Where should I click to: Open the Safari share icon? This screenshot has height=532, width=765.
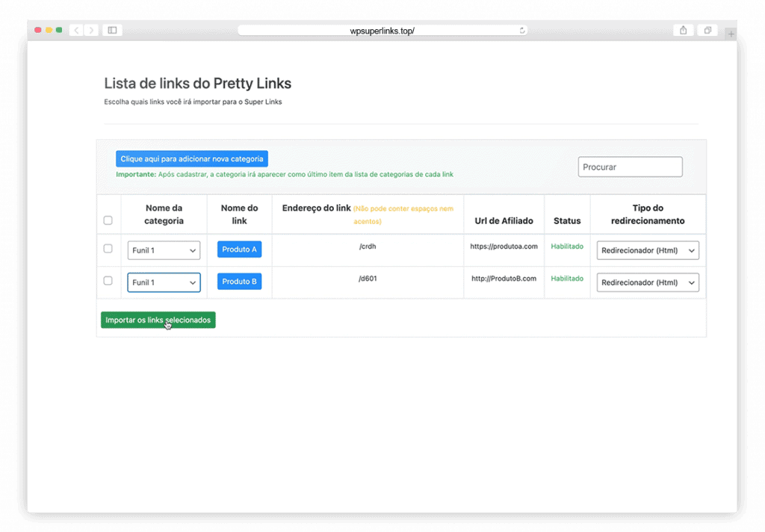pos(683,31)
